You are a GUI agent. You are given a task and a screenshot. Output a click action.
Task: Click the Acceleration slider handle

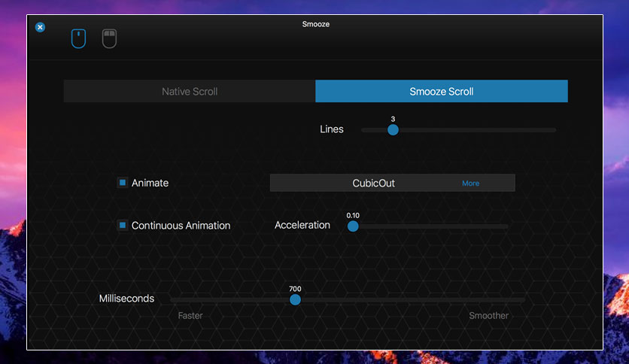(x=353, y=226)
